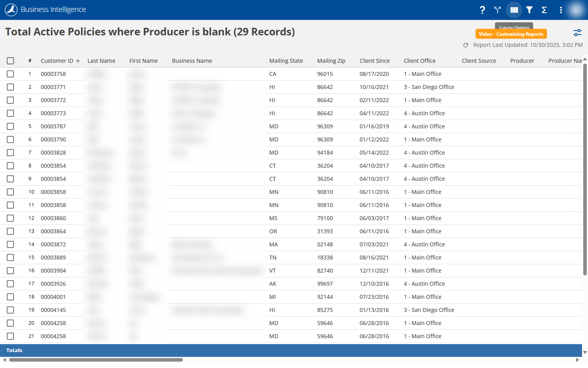Click the horizontal scrollbar right arrow

click(x=577, y=360)
